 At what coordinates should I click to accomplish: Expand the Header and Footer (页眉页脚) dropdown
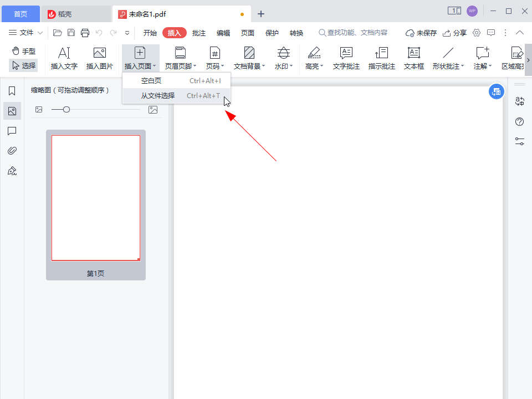181,58
